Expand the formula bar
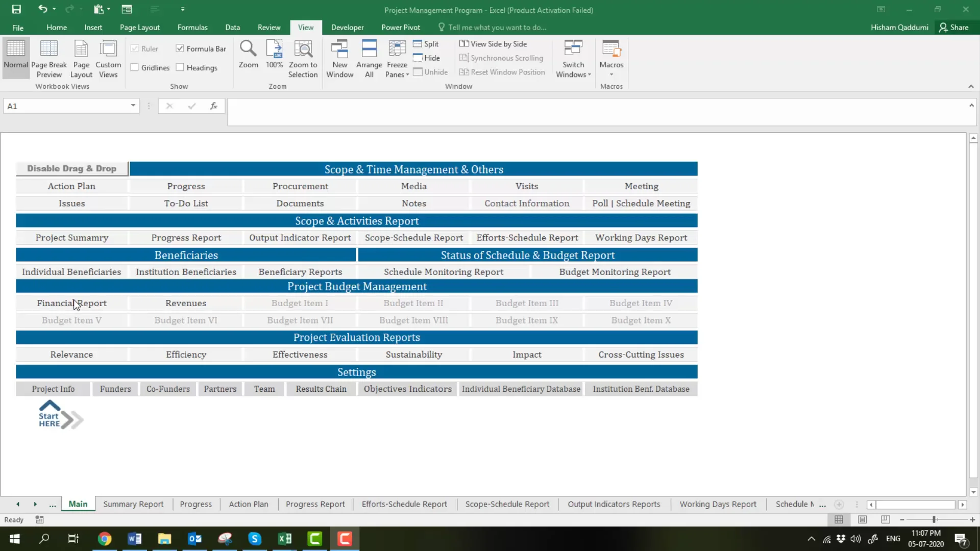Viewport: 980px width, 551px height. click(971, 105)
